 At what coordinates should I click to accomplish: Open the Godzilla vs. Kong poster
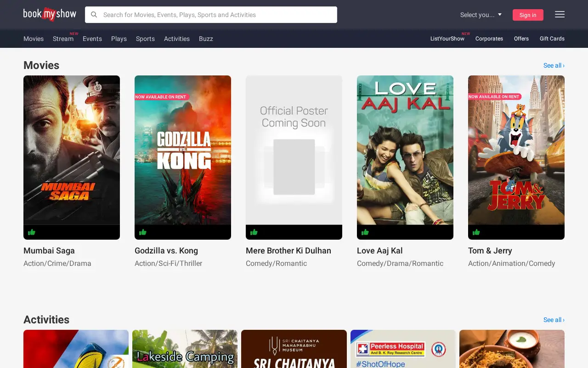(183, 157)
